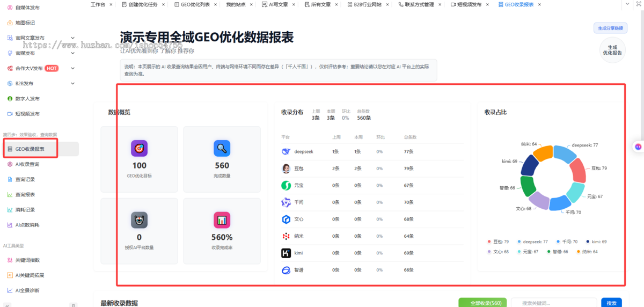Expand the 官网文章发布 submenu chevron
The width and height of the screenshot is (644, 307).
pos(72,38)
